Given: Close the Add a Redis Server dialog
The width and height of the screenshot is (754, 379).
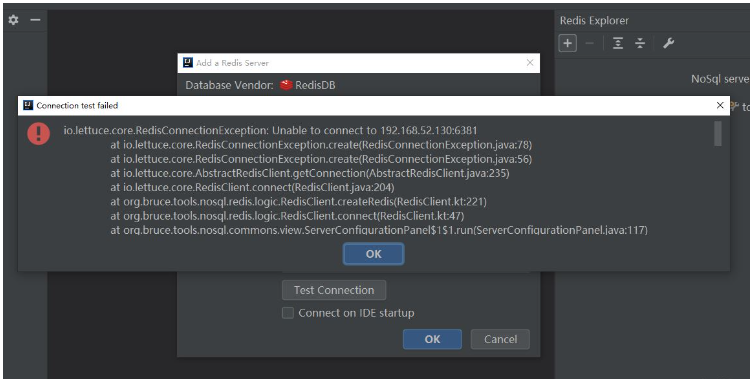Looking at the screenshot, I should tap(530, 63).
